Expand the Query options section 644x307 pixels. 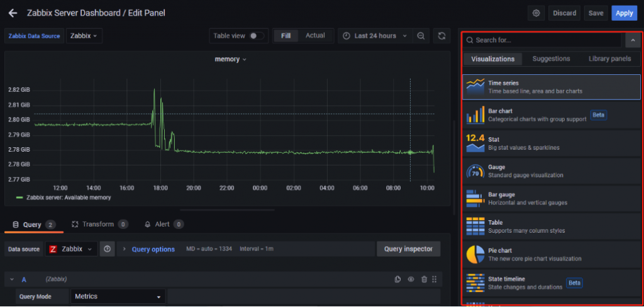coord(124,249)
